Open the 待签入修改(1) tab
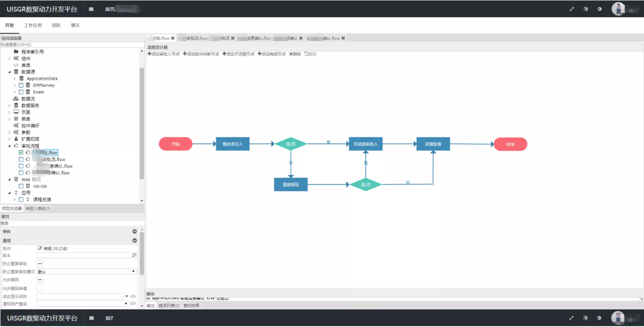644x327 pixels. [38, 208]
